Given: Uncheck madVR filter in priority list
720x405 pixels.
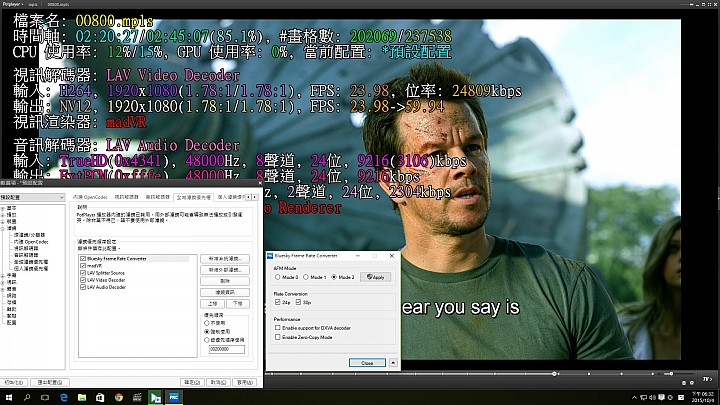Looking at the screenshot, I should (x=83, y=266).
